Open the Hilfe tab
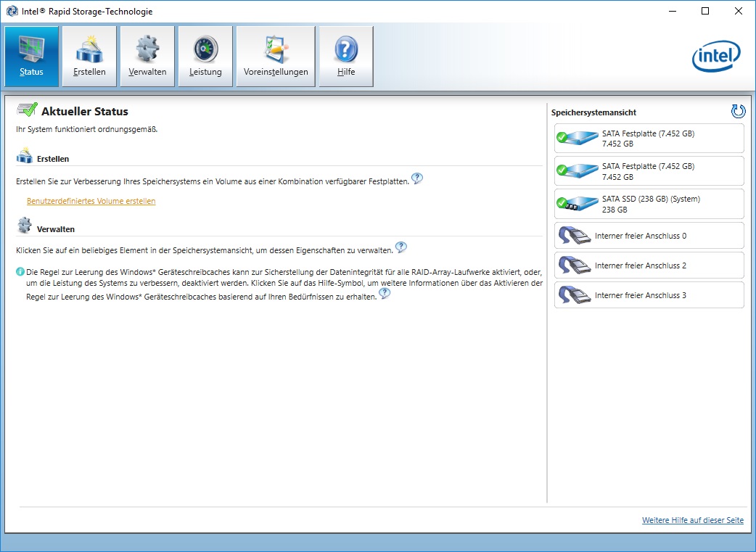756x552 pixels. click(x=346, y=57)
